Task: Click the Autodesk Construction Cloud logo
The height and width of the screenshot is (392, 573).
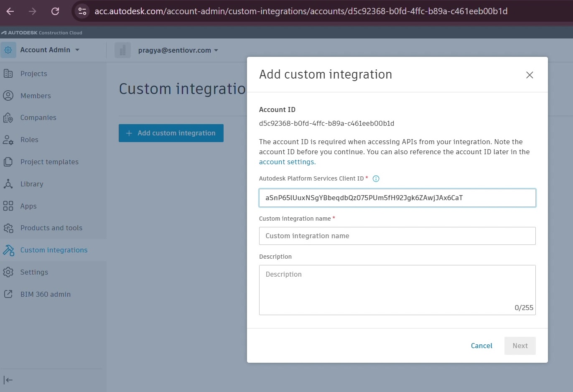Action: (x=41, y=33)
